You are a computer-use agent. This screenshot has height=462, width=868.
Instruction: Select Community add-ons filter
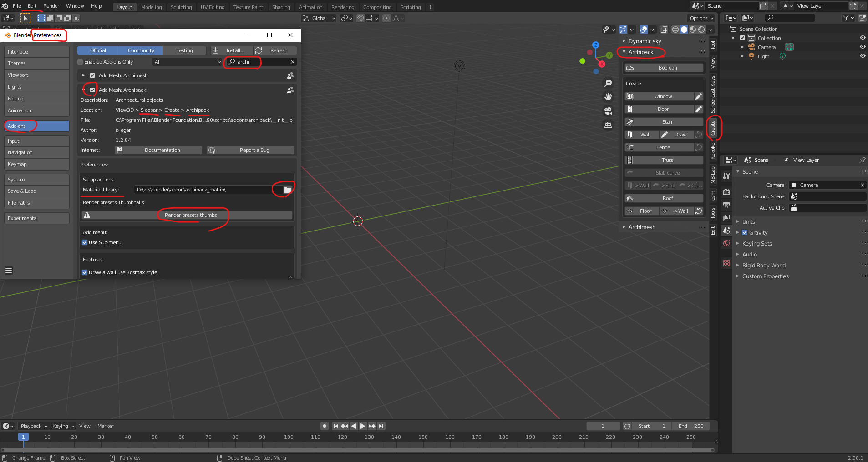[x=141, y=50]
